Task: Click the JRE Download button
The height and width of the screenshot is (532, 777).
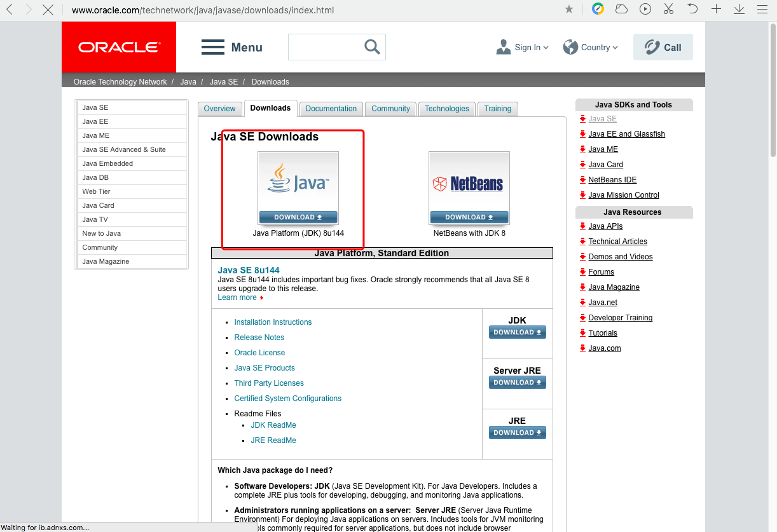Action: [518, 433]
